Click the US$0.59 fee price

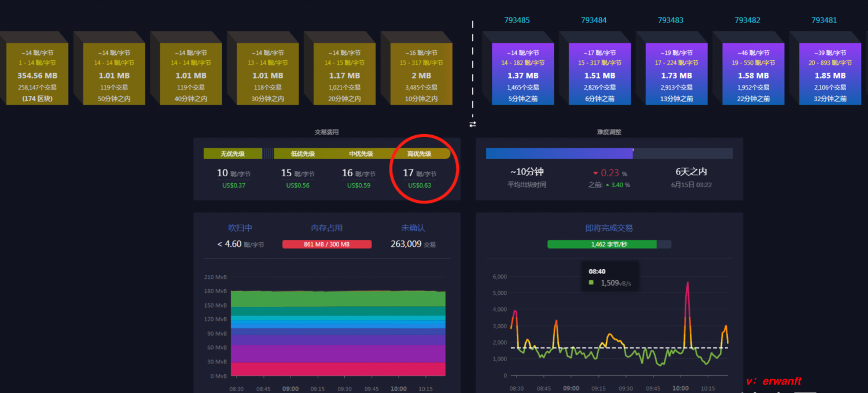(359, 186)
